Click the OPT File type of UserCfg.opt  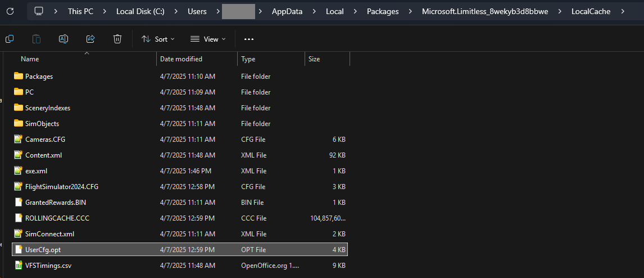click(x=253, y=250)
